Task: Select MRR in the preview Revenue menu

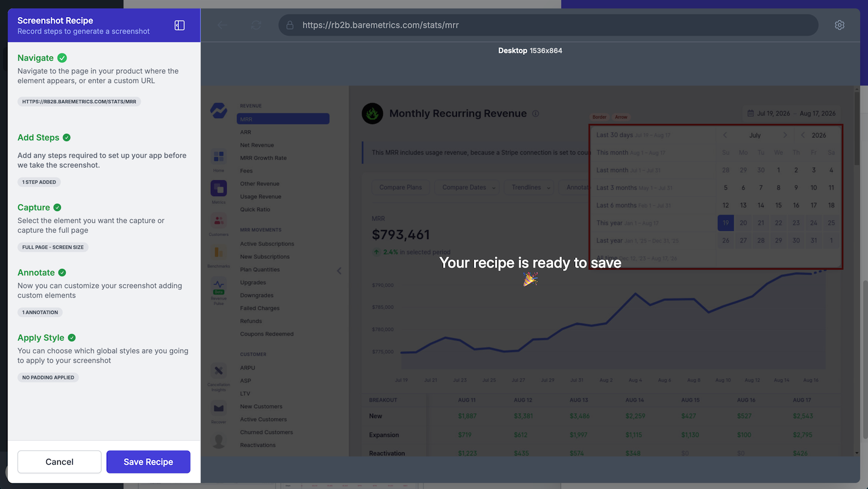Action: point(283,119)
